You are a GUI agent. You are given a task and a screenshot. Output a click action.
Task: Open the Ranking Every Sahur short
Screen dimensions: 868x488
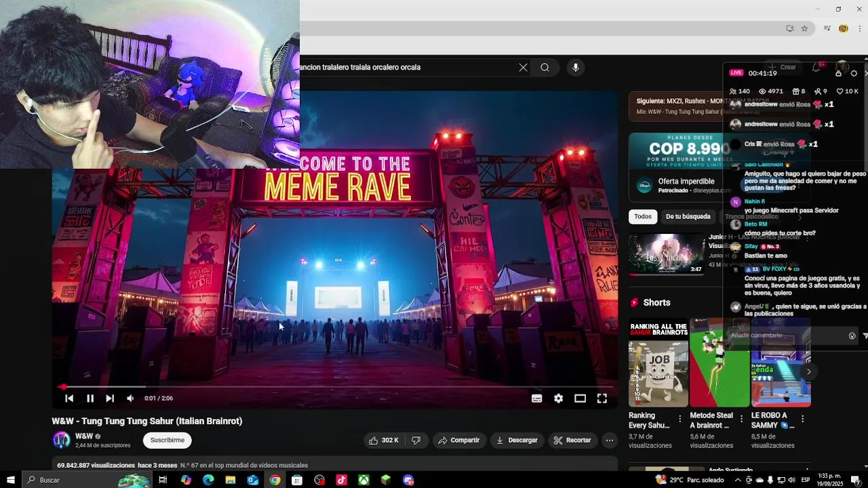658,363
